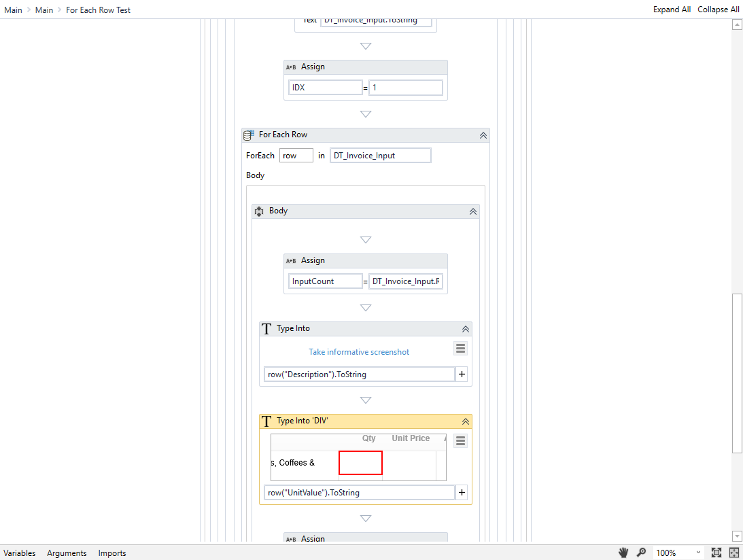The width and height of the screenshot is (743, 560).
Task: Open the Type Into 'DIV' hamburger menu
Action: pyautogui.click(x=460, y=440)
